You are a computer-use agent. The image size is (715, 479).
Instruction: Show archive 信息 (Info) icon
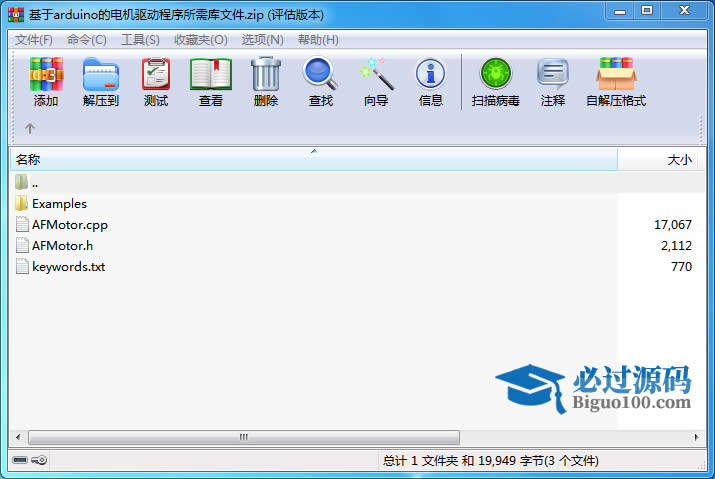pyautogui.click(x=430, y=74)
